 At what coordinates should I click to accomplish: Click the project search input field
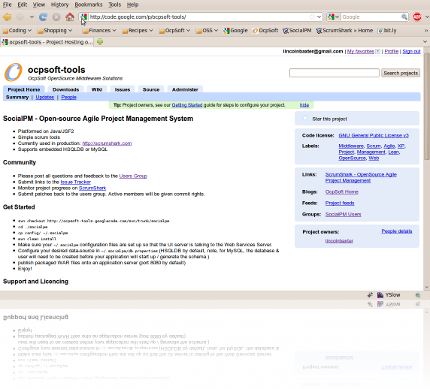pos(334,73)
